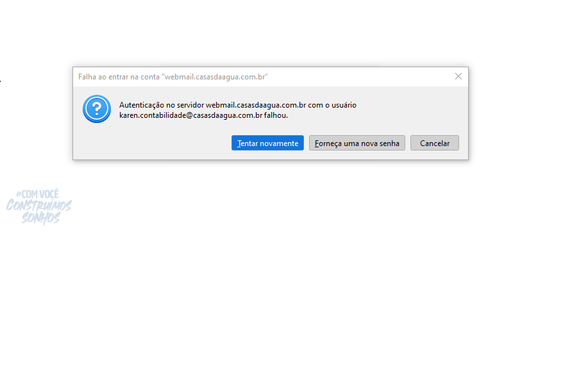Click the dialog title "Falha ao entrar na conta"
This screenshot has width=588, height=383.
[173, 77]
